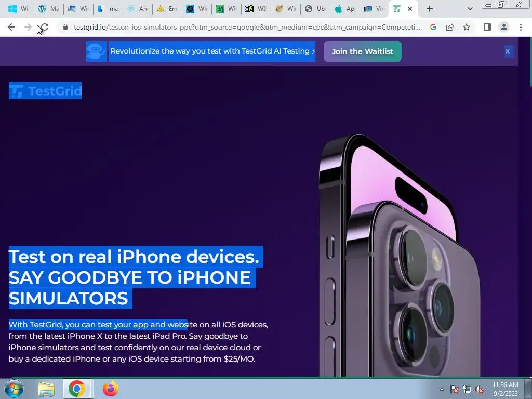Open the tab search dropdown arrow
This screenshot has height=399, width=532.
[470, 9]
